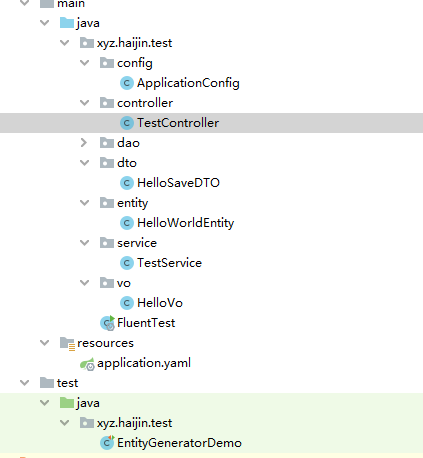Collapse the controller package chevron
The height and width of the screenshot is (458, 423).
pyautogui.click(x=85, y=103)
